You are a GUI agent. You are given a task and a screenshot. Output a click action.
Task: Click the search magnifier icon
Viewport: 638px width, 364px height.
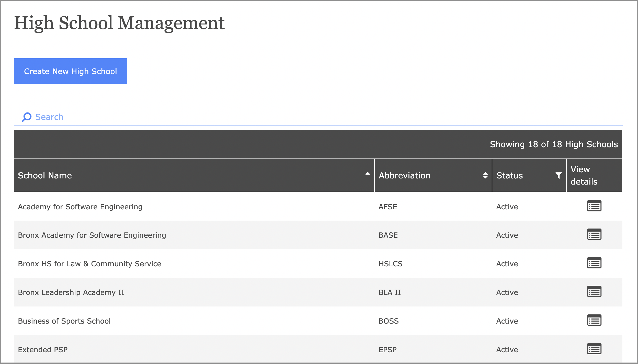27,117
